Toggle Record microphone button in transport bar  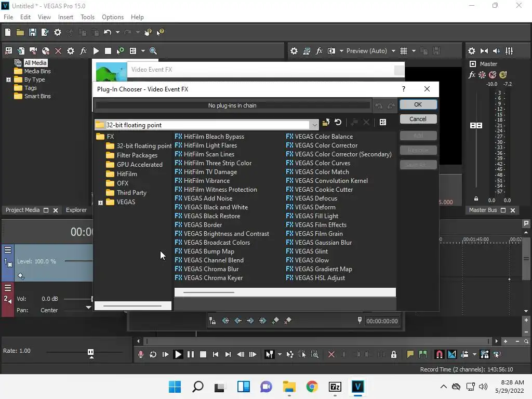pyautogui.click(x=140, y=354)
